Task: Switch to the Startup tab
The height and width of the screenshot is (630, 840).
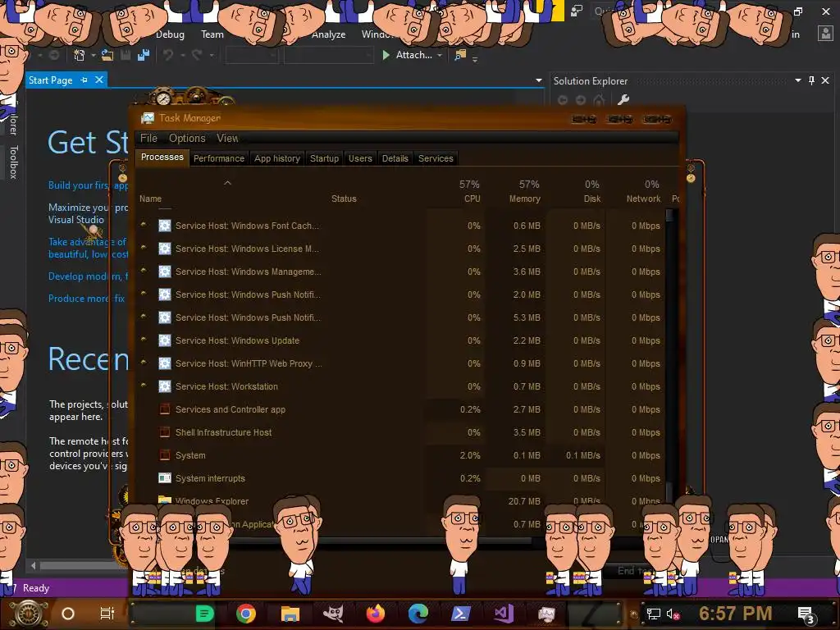Action: point(324,158)
